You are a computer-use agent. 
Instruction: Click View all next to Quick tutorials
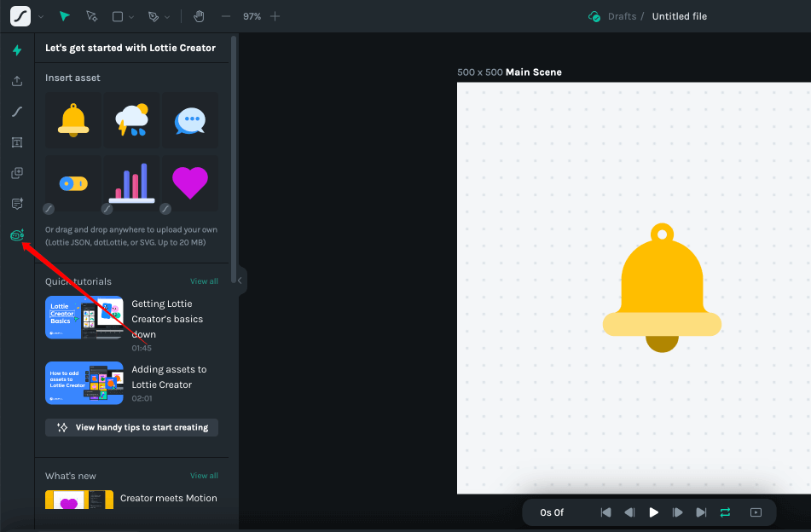coord(204,281)
